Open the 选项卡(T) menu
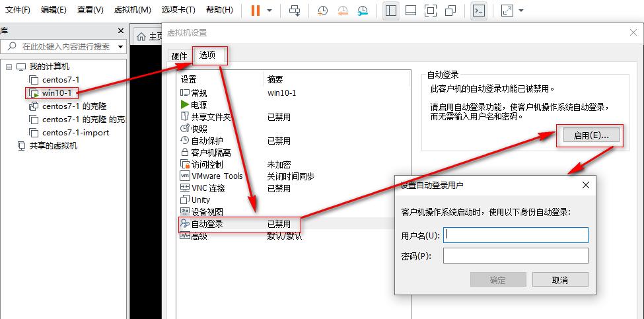The width and height of the screenshot is (644, 319). (178, 10)
